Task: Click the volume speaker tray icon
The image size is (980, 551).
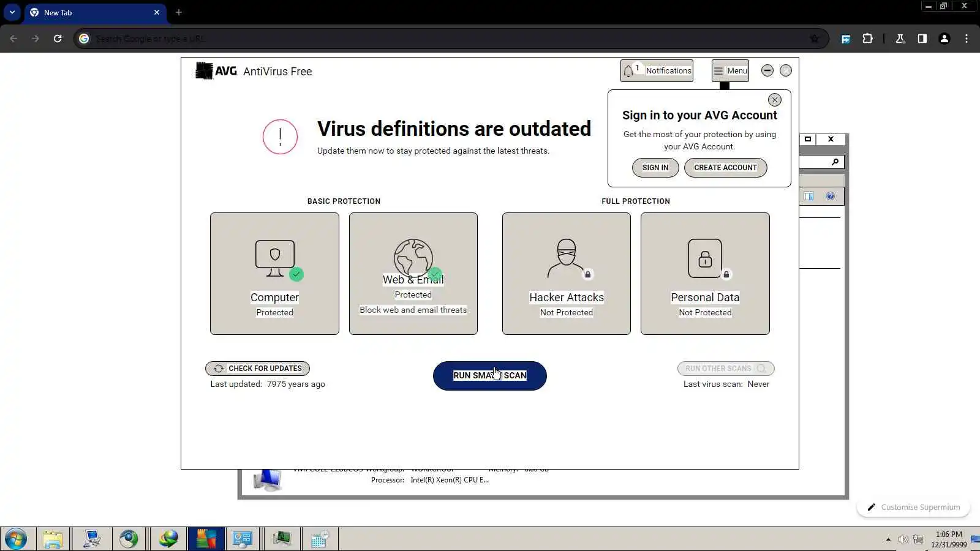Action: click(x=903, y=539)
